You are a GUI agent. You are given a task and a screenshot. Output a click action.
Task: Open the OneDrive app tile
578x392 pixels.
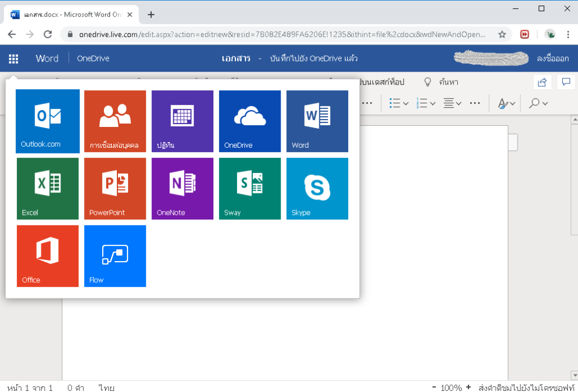point(250,121)
